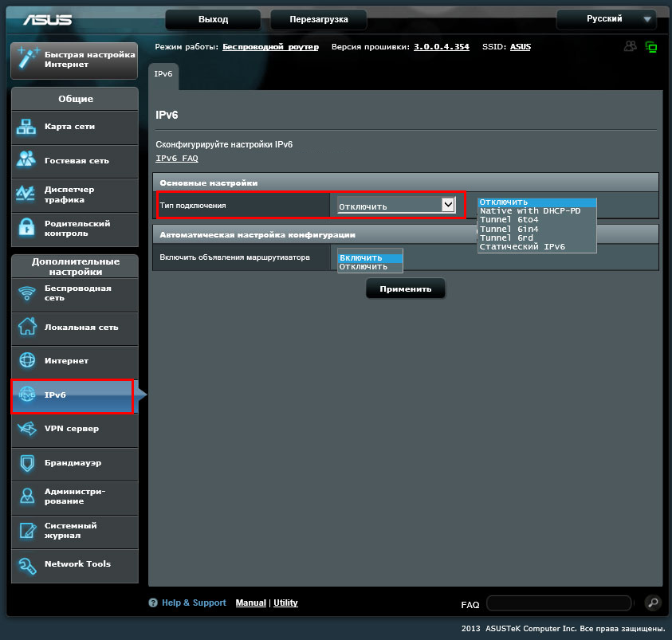Click the FAQ search magnifier icon

tap(652, 603)
